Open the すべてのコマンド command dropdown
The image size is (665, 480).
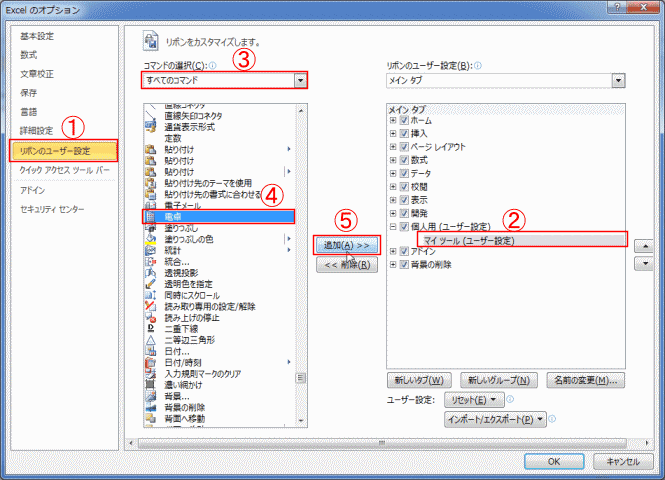point(300,80)
